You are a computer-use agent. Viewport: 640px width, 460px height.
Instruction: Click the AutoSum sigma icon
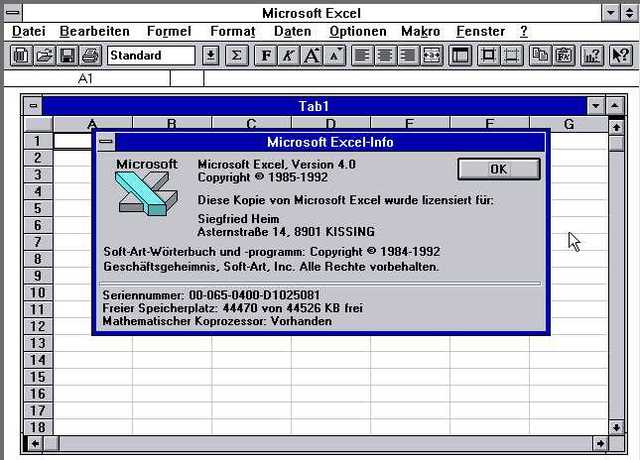click(236, 55)
